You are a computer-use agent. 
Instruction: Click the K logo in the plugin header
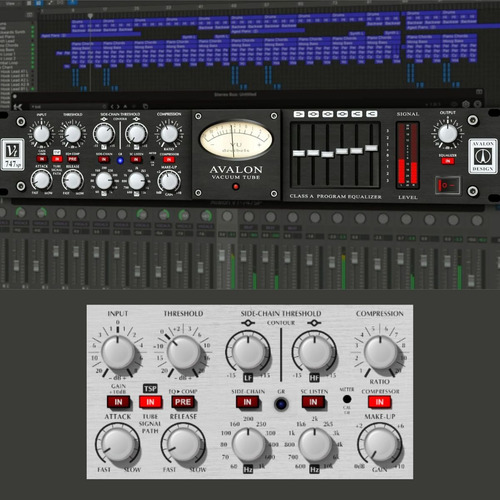18,107
